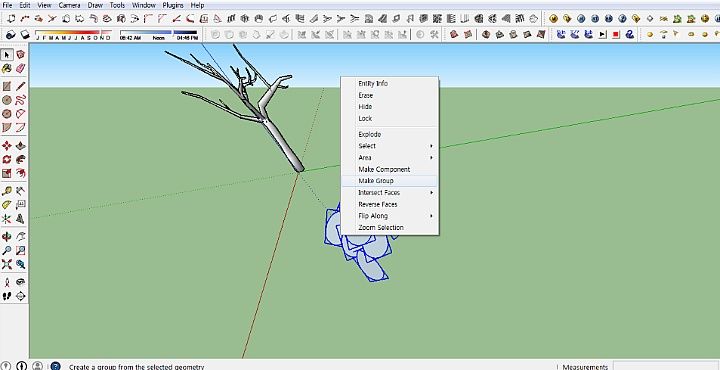
Task: Expand the Intersect Faces submenu
Action: (x=390, y=192)
